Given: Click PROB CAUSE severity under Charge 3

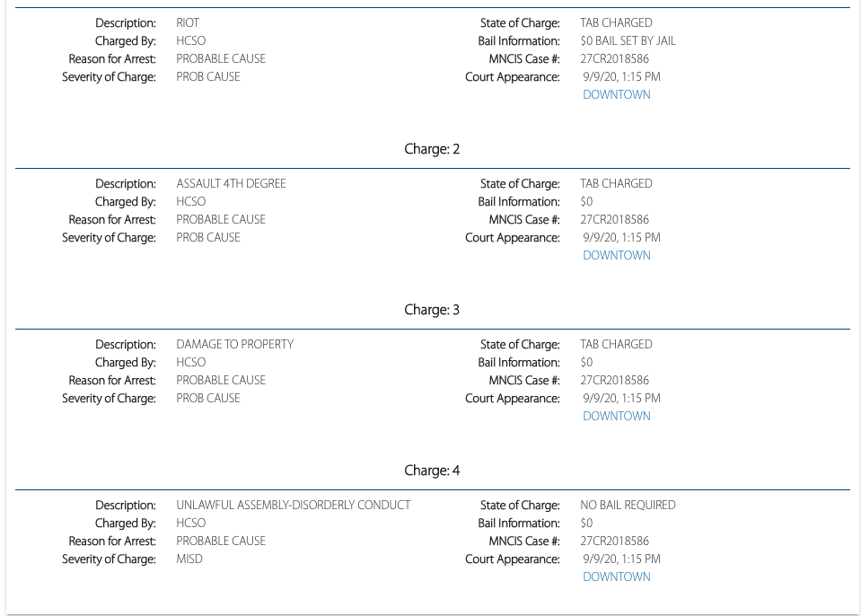Looking at the screenshot, I should coord(207,398).
